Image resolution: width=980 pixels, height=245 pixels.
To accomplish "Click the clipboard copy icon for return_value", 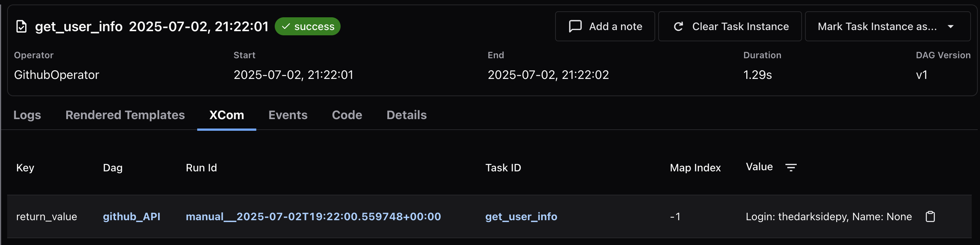I will point(931,217).
